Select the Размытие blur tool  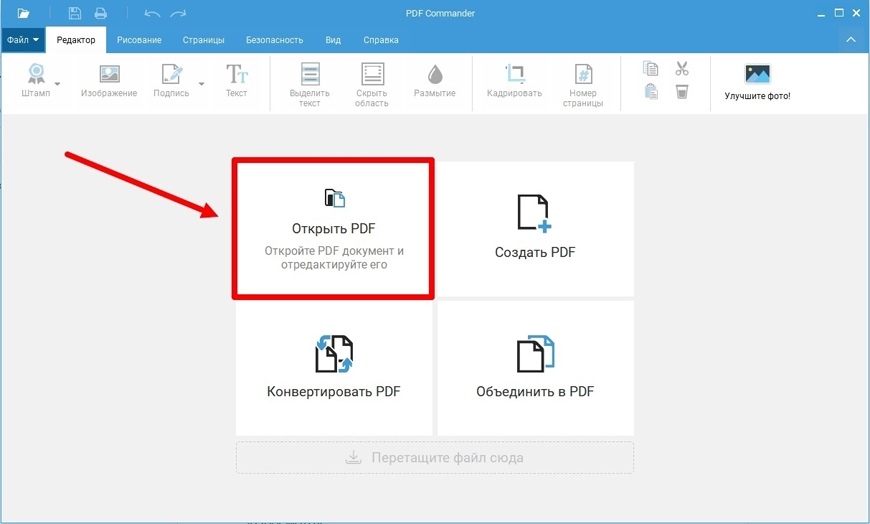434,81
